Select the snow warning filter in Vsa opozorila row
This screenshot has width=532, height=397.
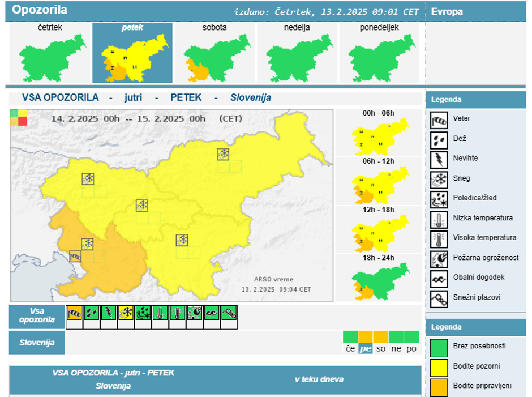[x=126, y=313]
